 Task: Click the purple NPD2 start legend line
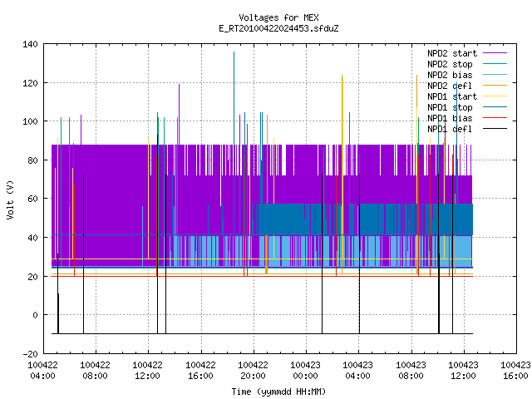click(495, 53)
